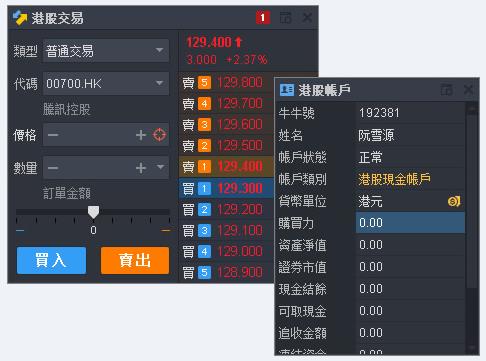This screenshot has width=486, height=361.
Task: Click the 貨幣單位 value 港元
Action: pyautogui.click(x=370, y=201)
